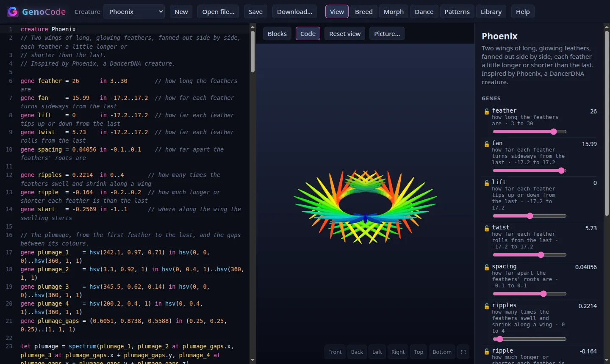610x364 pixels.
Task: Adjust the fan gene slider
Action: pyautogui.click(x=530, y=171)
